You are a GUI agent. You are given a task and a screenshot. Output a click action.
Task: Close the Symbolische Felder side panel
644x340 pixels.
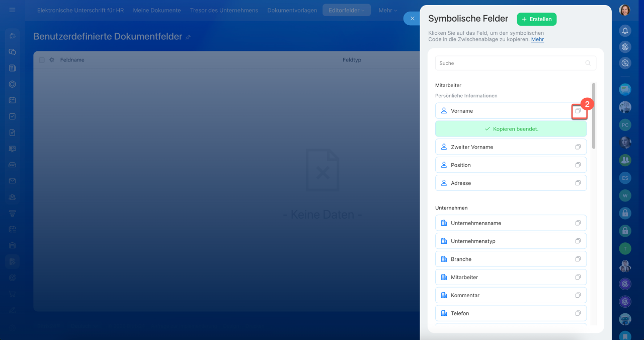412,19
